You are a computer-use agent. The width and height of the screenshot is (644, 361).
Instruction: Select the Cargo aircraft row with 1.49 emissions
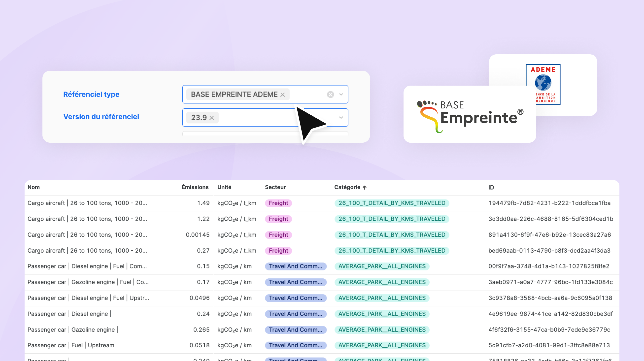pos(322,203)
